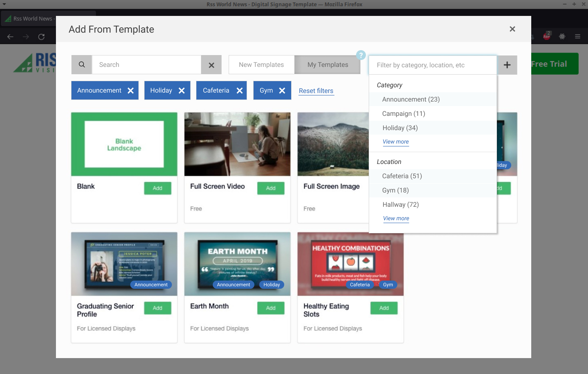Click the Filter by category input
This screenshot has width=588, height=374.
tap(433, 65)
